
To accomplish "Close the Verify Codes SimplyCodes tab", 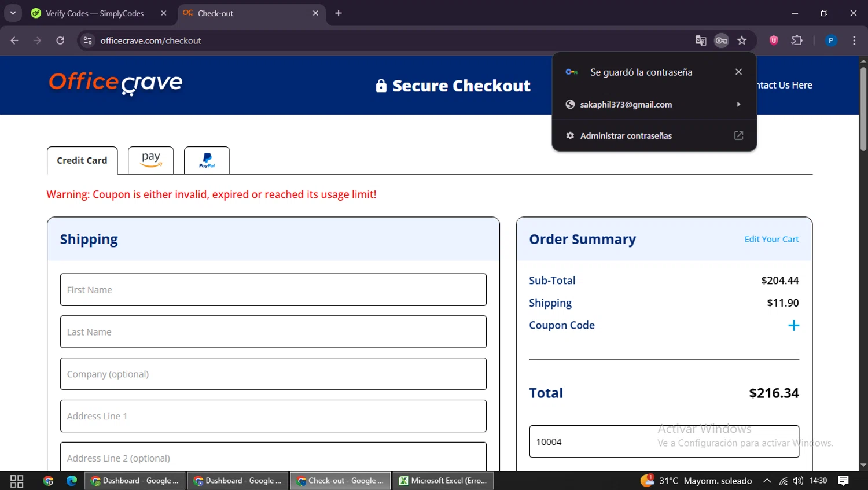I will point(164,13).
